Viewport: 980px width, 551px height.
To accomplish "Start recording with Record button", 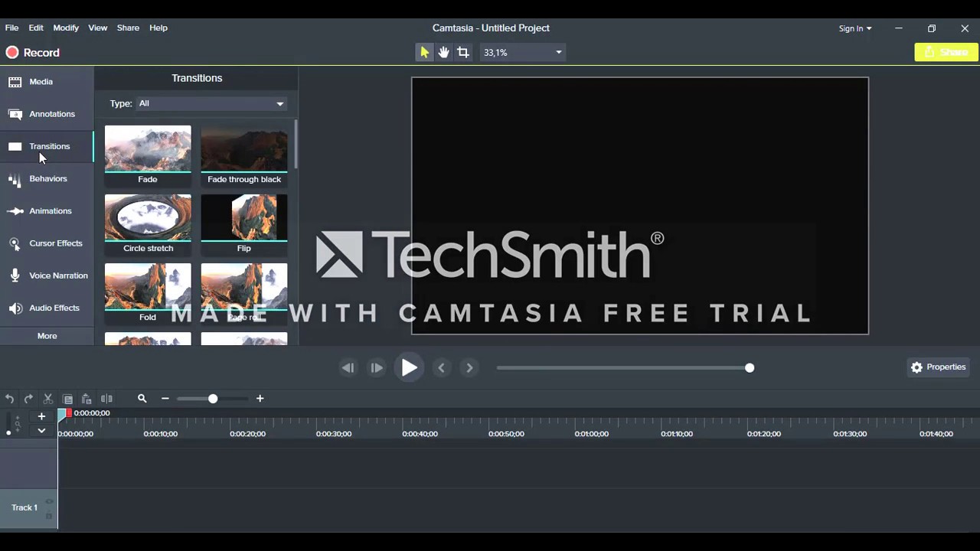I will tap(33, 53).
